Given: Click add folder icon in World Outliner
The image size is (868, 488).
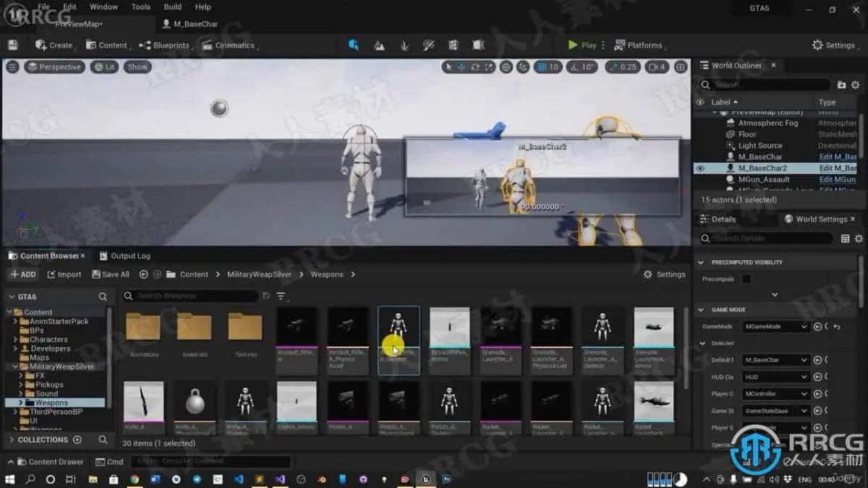Looking at the screenshot, I should tap(842, 85).
